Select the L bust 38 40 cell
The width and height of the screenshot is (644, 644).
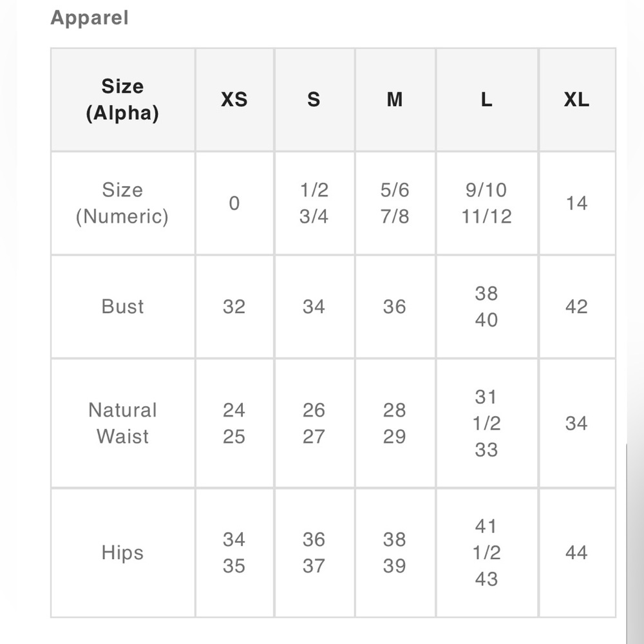pos(486,307)
